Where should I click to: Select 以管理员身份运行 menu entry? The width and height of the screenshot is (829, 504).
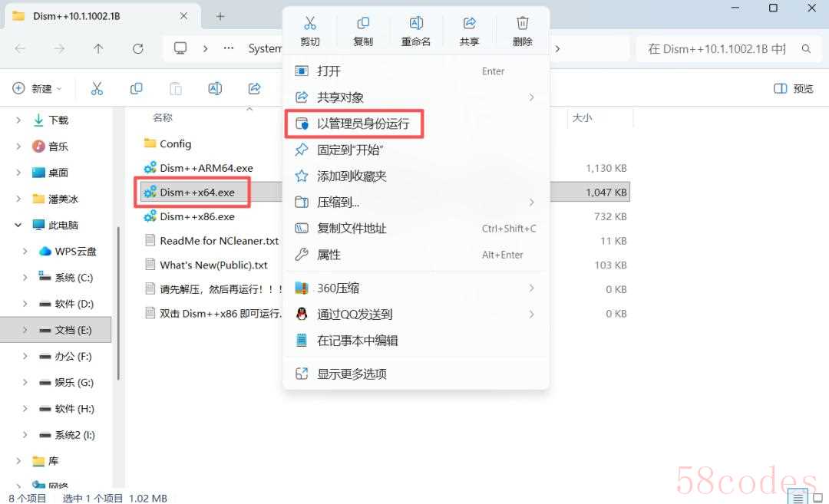tap(416, 124)
